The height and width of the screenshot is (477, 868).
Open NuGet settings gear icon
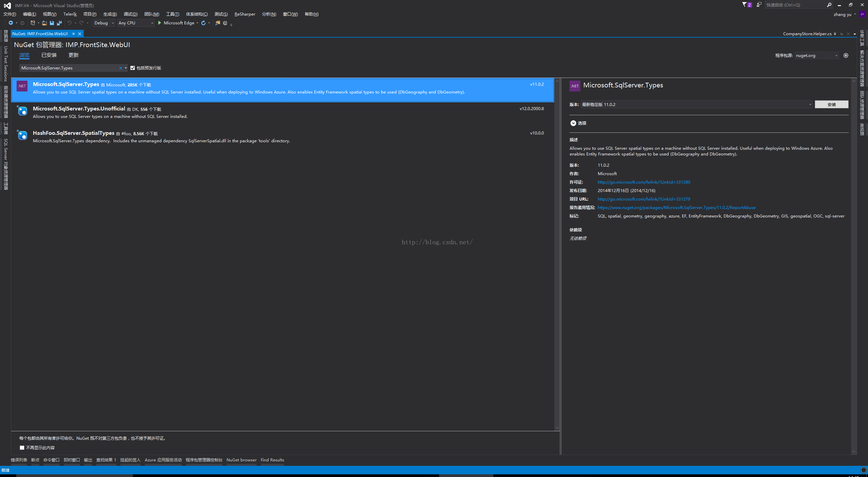click(846, 56)
